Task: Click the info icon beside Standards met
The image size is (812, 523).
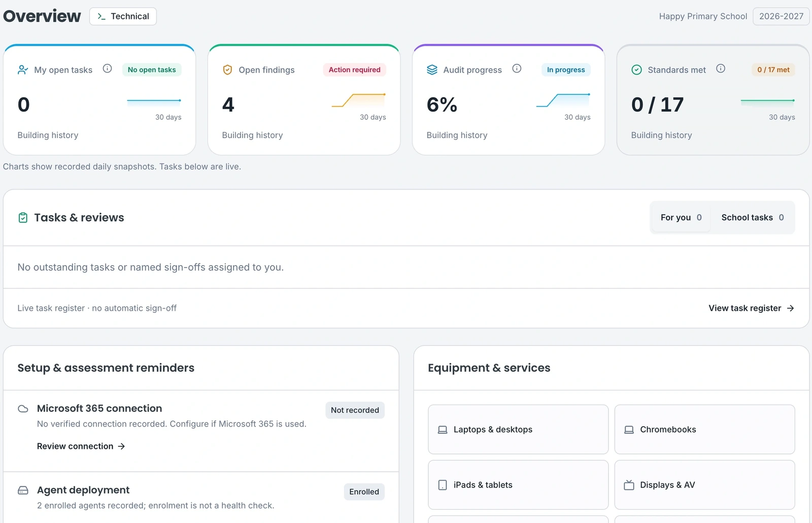Action: [721, 69]
